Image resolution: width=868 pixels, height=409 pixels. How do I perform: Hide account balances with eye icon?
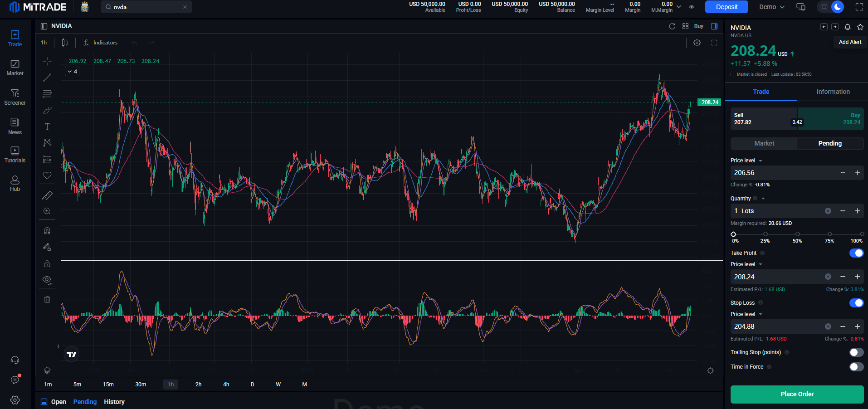click(x=692, y=7)
